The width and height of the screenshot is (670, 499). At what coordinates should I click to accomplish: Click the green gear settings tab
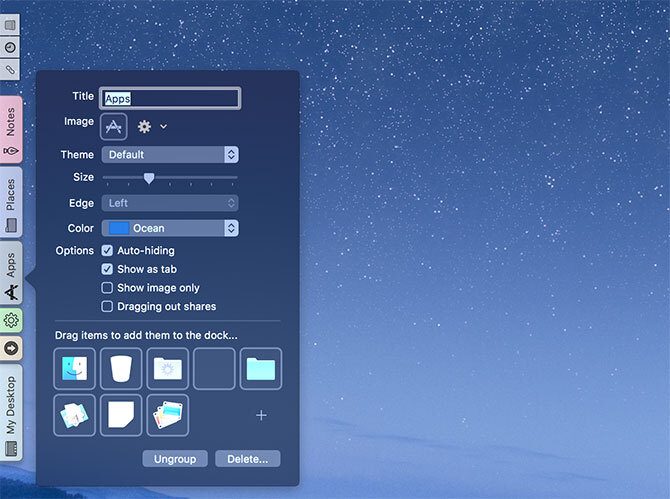11,320
